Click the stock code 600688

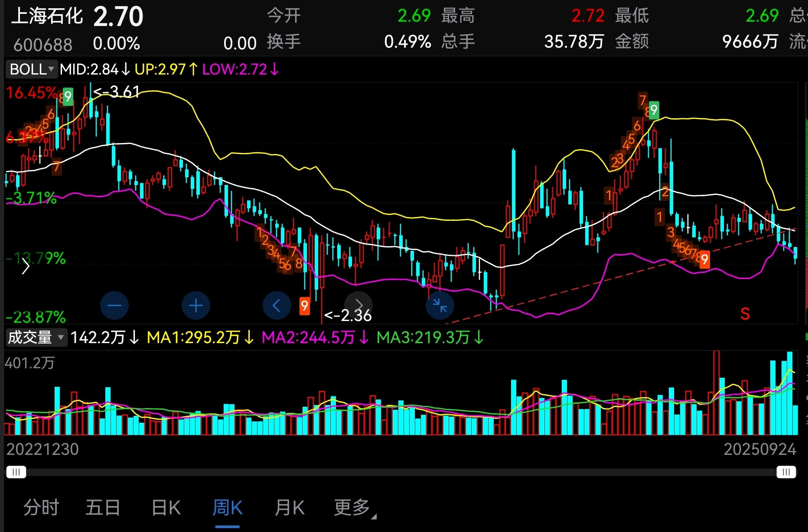pyautogui.click(x=42, y=45)
